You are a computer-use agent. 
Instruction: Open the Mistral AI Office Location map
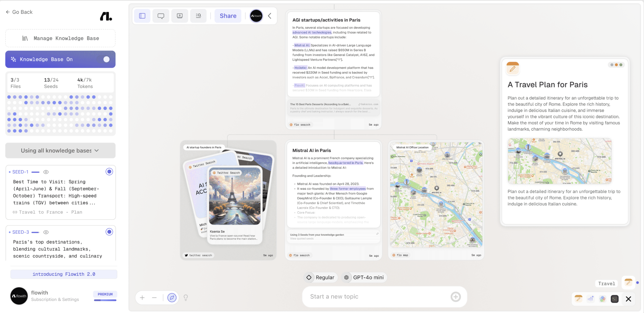[x=436, y=195]
